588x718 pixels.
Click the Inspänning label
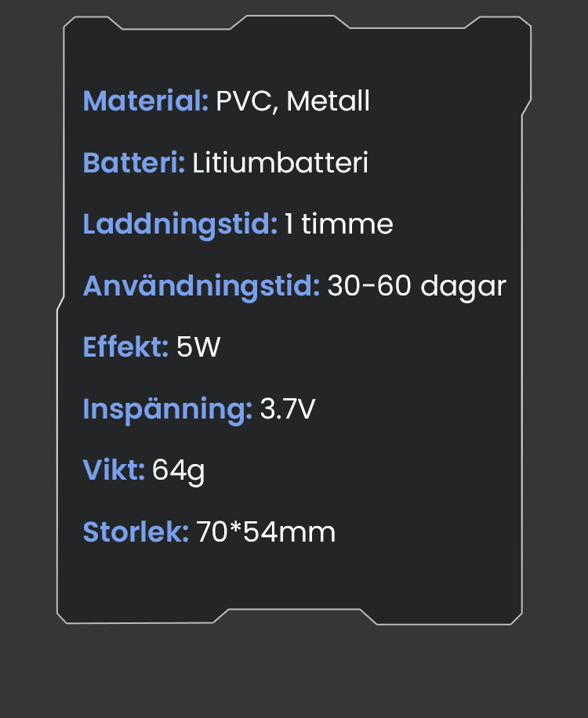[167, 408]
